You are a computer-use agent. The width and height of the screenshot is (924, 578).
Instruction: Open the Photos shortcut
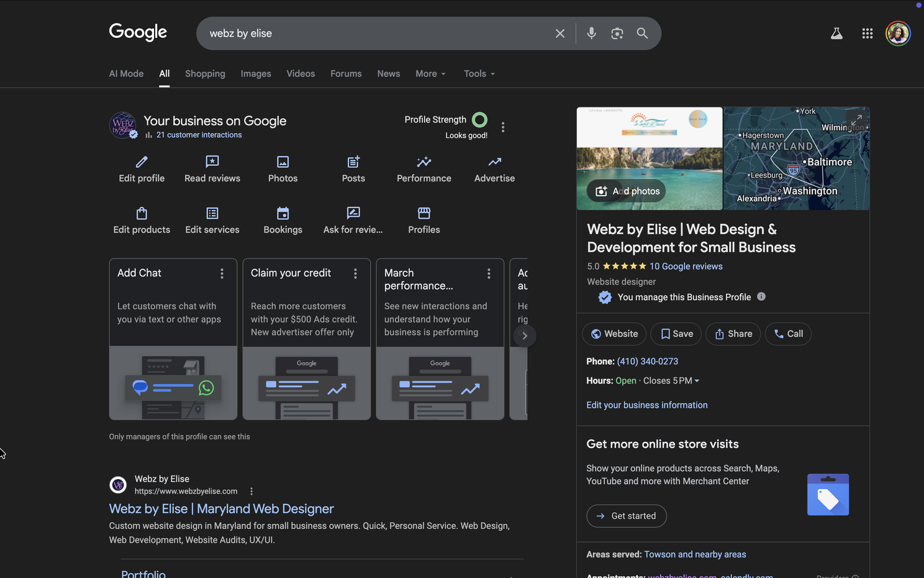[x=283, y=170]
